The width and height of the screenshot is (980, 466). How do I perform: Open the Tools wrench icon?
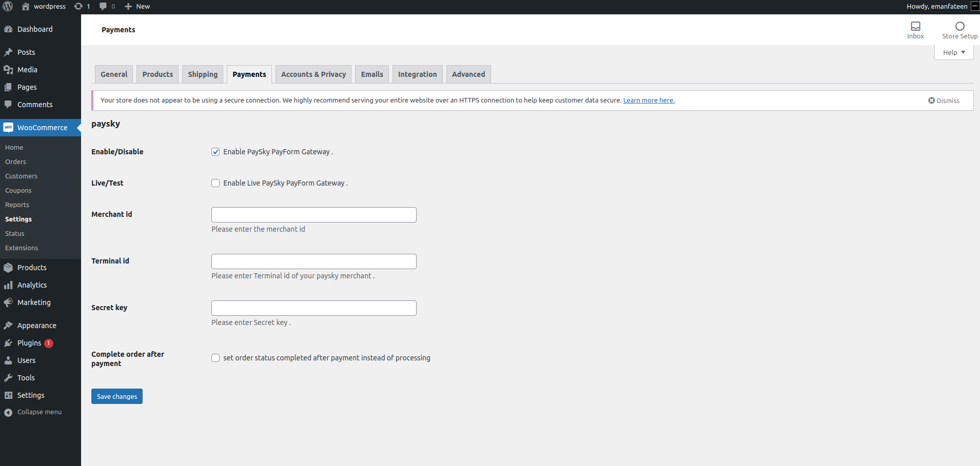click(8, 378)
